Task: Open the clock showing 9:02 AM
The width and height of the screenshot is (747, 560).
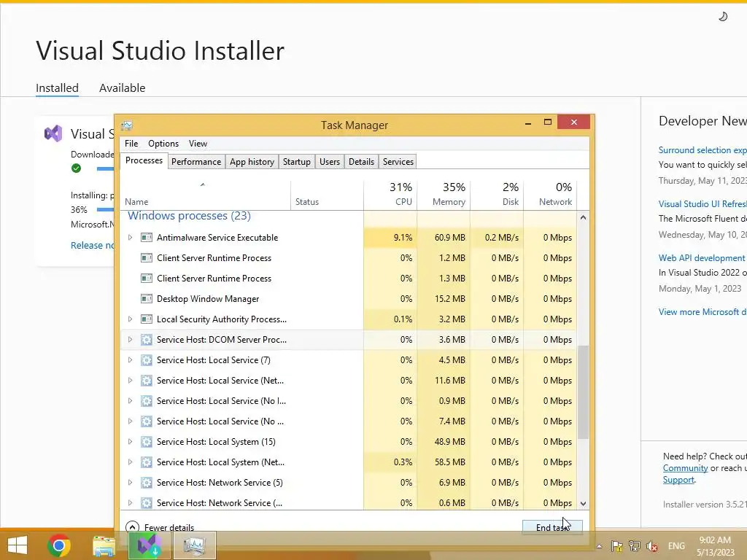Action: point(715,546)
